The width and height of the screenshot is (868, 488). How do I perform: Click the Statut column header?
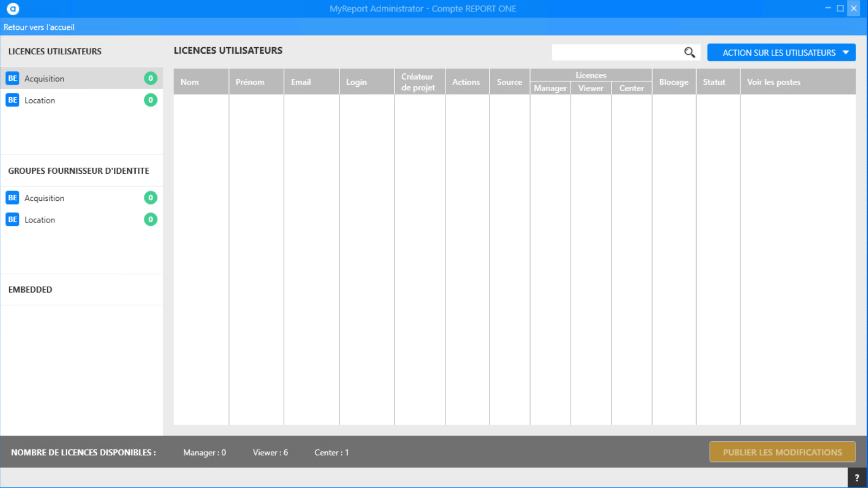(x=714, y=82)
